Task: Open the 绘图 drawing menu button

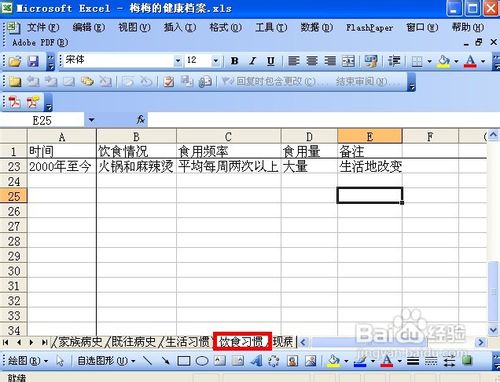Action: (x=28, y=361)
